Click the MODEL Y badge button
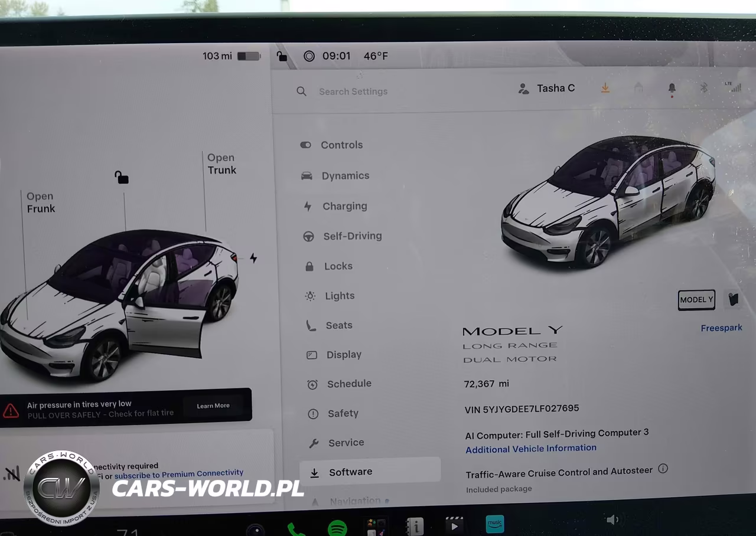This screenshot has width=756, height=536. click(x=696, y=300)
